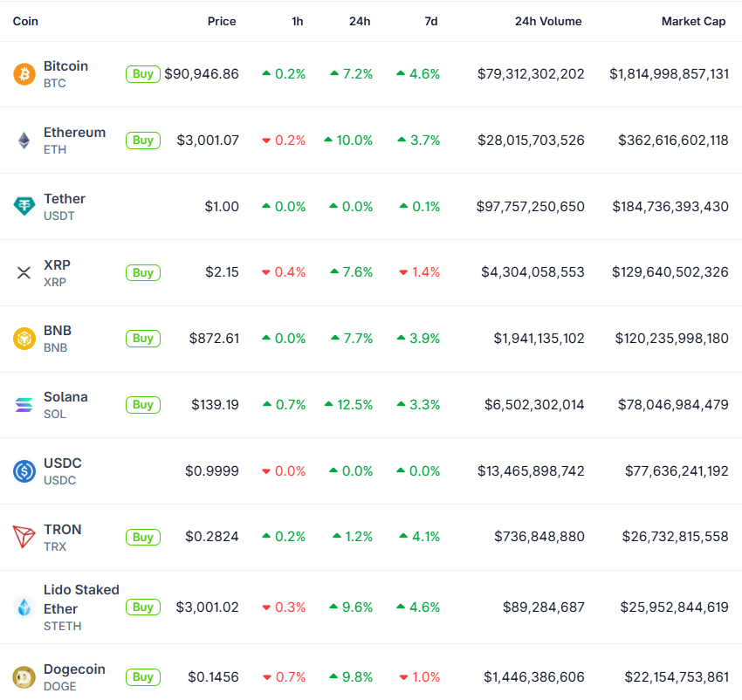Click the USDC logo icon
This screenshot has width=742, height=700.
[x=24, y=471]
